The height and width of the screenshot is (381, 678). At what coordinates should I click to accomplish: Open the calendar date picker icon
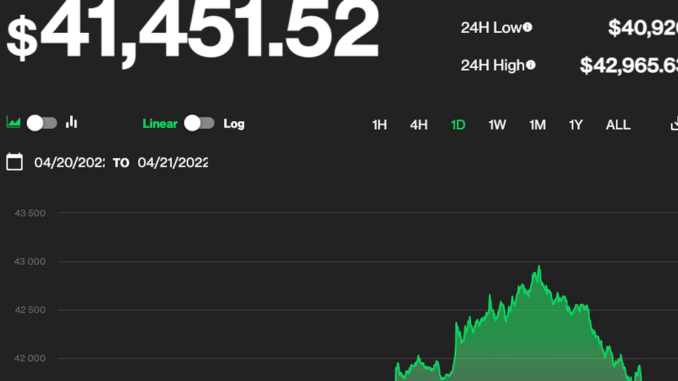(x=15, y=162)
